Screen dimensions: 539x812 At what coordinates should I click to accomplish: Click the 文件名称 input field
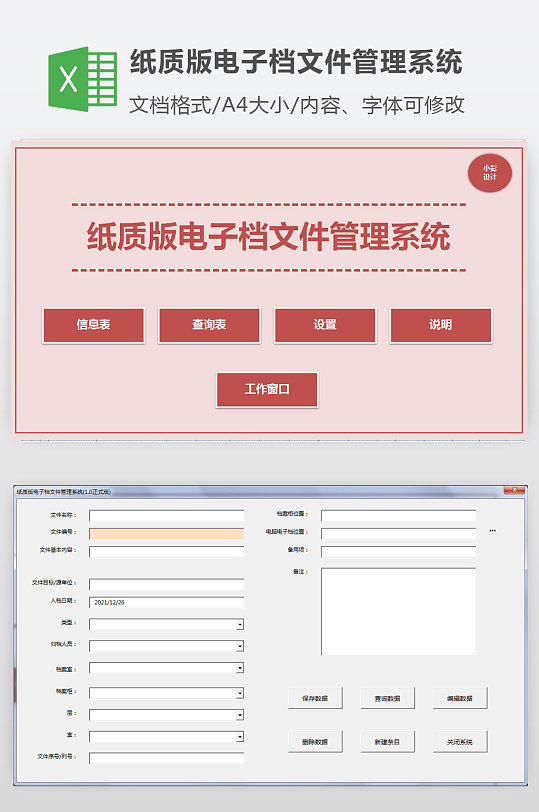(x=167, y=515)
